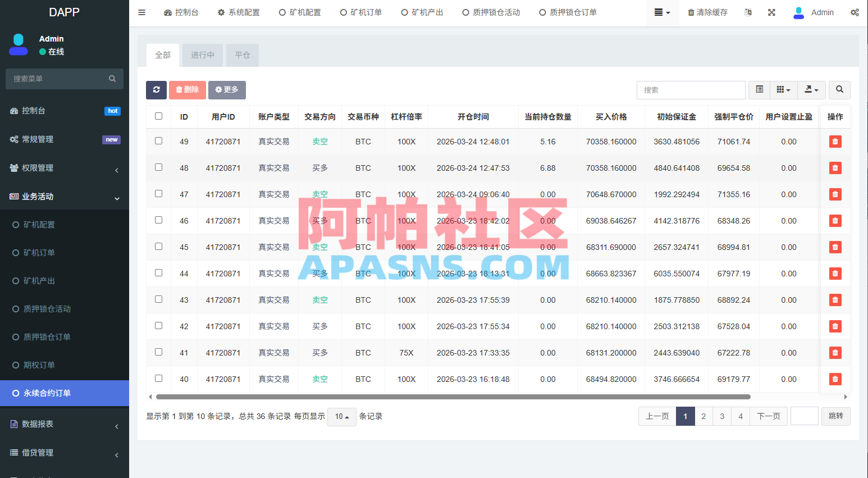The image size is (868, 478).
Task: Click the 清除缓存 clear cache button
Action: point(707,12)
